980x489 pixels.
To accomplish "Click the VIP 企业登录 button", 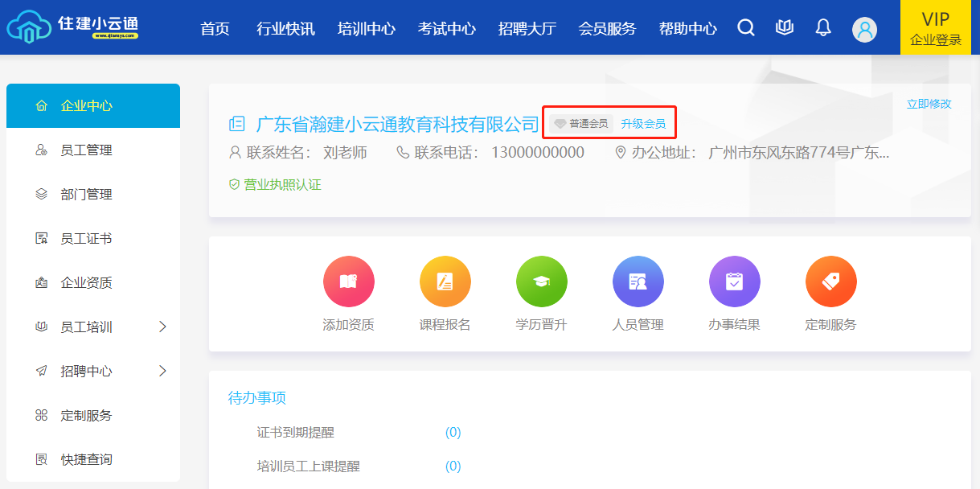I will point(936,28).
